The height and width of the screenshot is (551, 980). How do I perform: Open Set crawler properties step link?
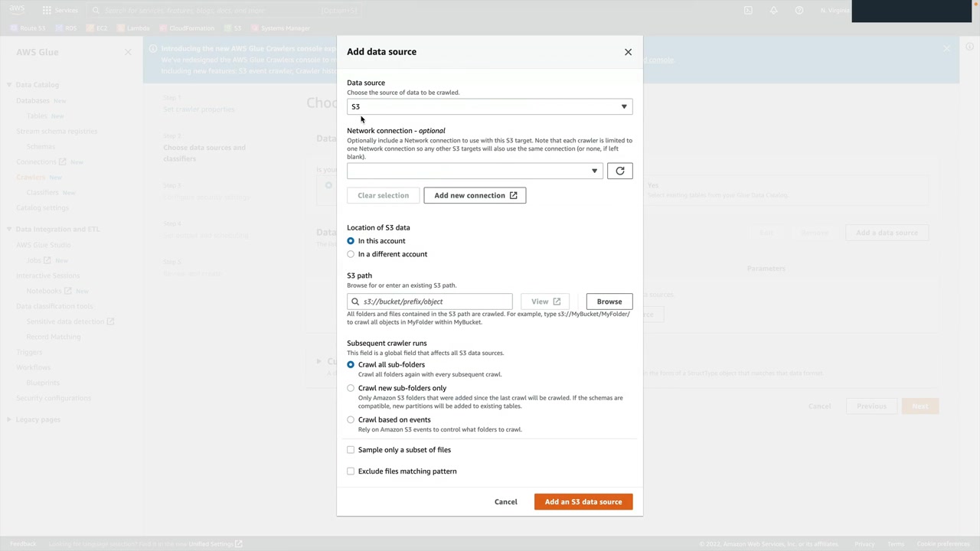pos(199,109)
